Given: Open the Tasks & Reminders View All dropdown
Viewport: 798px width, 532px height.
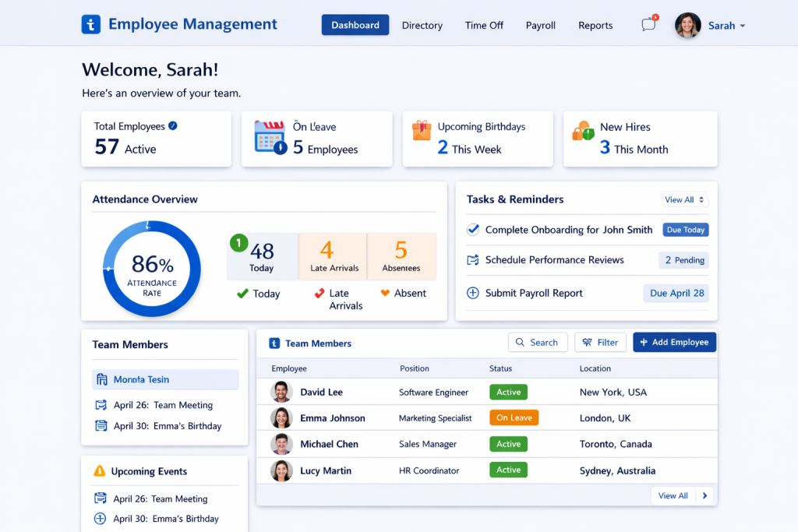Looking at the screenshot, I should [684, 200].
